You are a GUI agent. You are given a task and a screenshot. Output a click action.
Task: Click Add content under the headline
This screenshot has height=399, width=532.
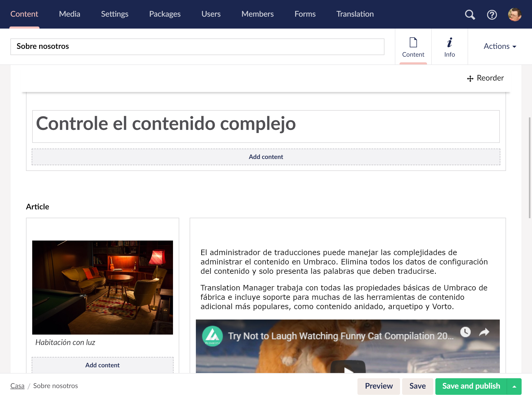pyautogui.click(x=266, y=157)
